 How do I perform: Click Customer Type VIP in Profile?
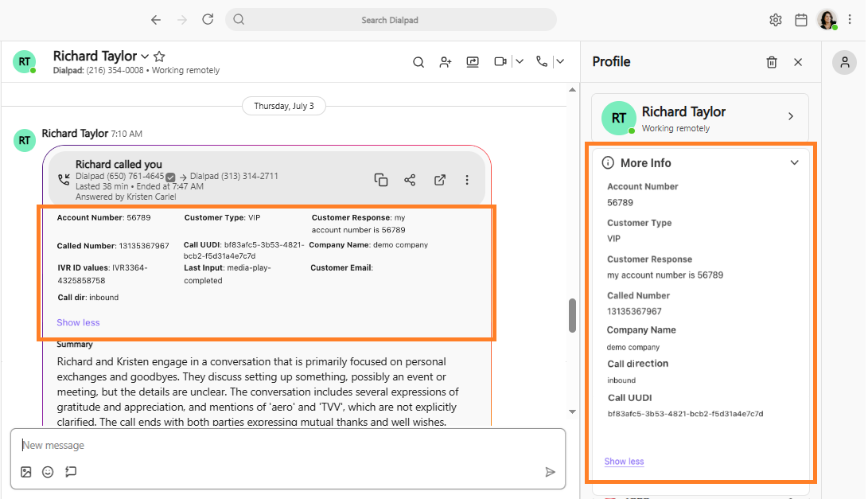(x=614, y=239)
